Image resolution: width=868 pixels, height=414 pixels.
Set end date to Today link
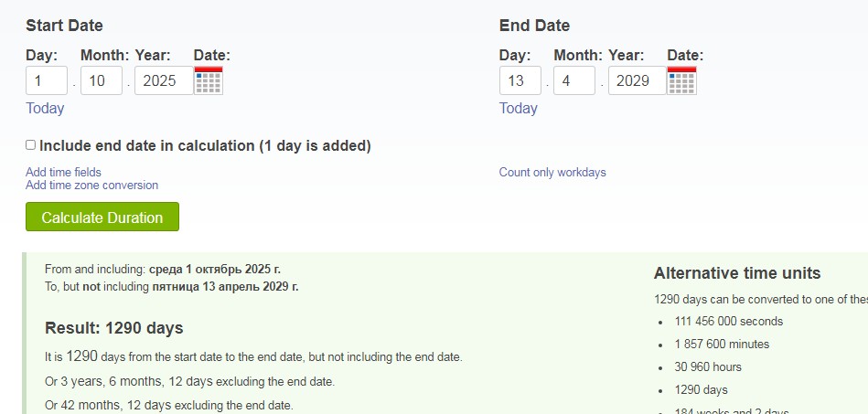tap(518, 109)
